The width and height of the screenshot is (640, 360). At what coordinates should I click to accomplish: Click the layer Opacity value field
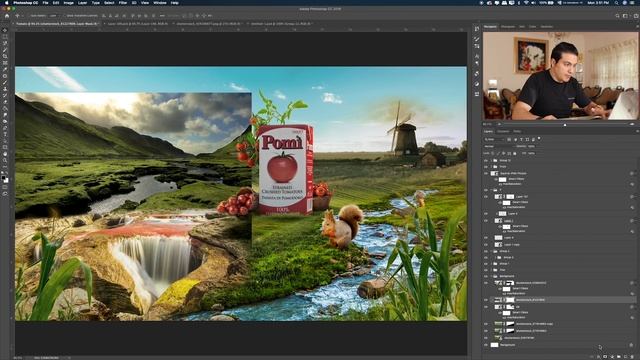coord(531,147)
